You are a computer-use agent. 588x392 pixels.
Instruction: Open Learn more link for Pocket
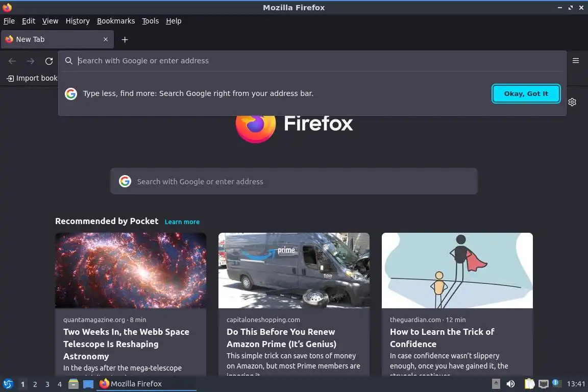click(x=182, y=222)
